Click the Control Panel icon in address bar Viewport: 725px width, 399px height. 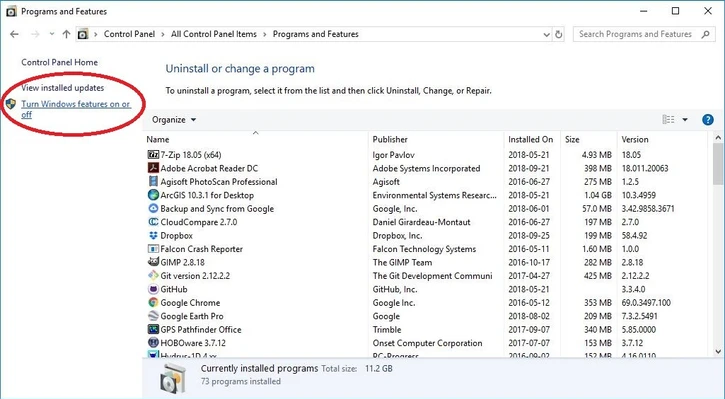tap(83, 34)
